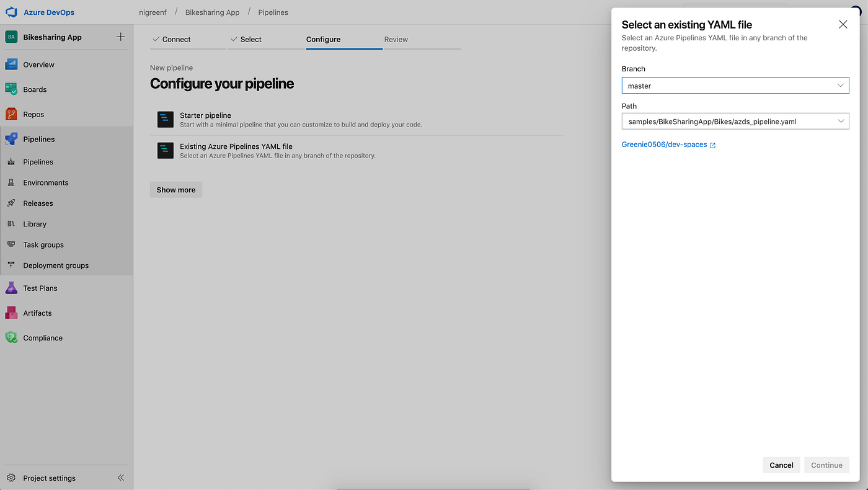Click the Show more button
Screen dimensions: 868x490
175,189
